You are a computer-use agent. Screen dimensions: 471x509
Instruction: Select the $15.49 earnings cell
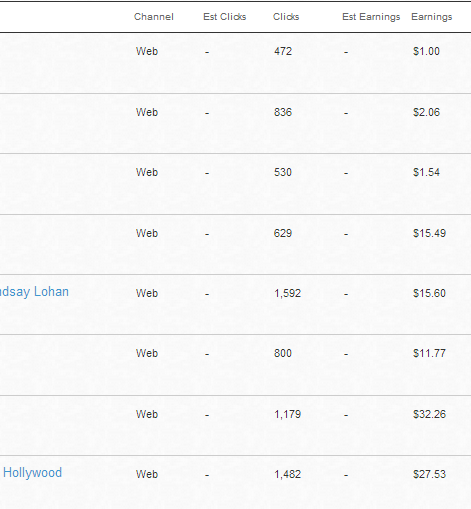pos(429,233)
